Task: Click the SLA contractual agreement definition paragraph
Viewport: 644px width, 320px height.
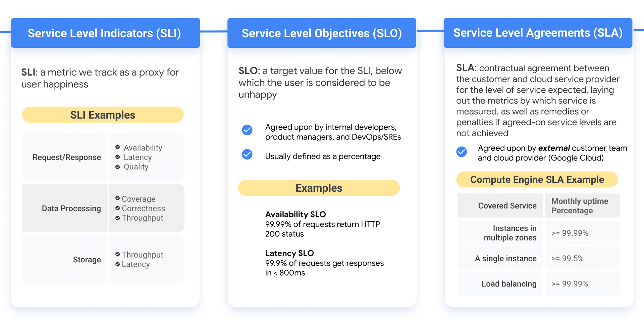Action: coord(538,100)
